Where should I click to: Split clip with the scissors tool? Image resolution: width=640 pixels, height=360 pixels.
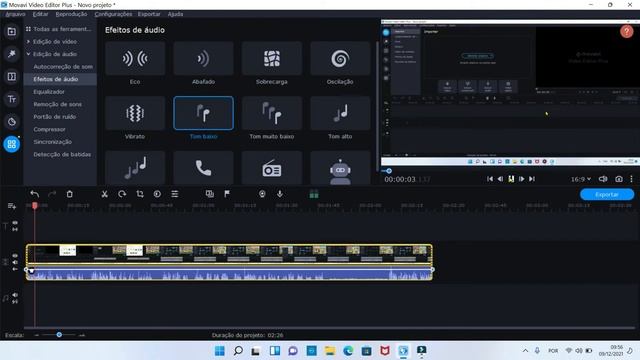click(104, 194)
